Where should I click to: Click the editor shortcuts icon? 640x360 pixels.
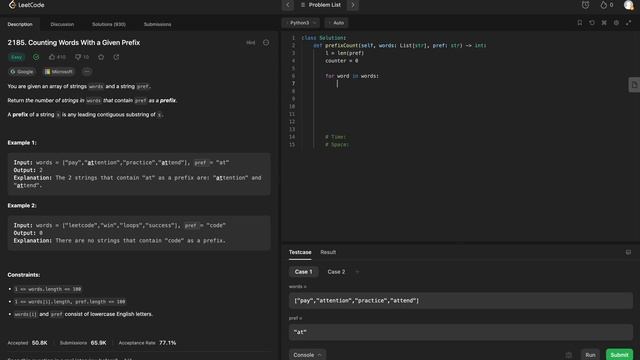coord(604,23)
